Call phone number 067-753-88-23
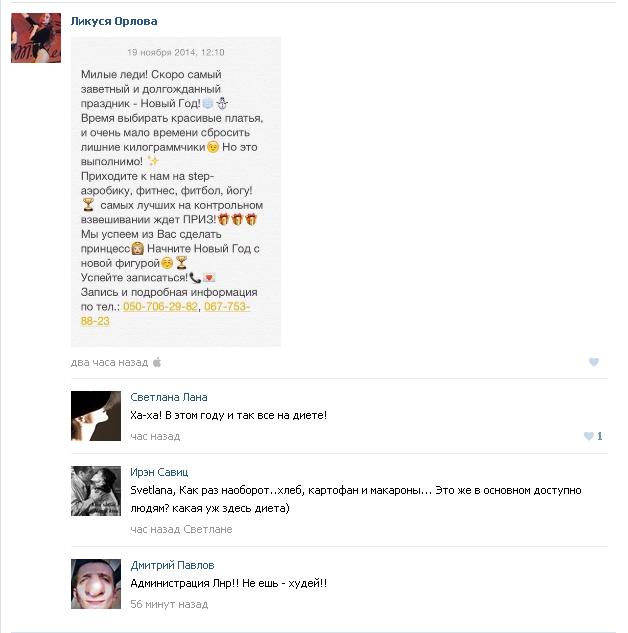This screenshot has height=633, width=628. (165, 314)
